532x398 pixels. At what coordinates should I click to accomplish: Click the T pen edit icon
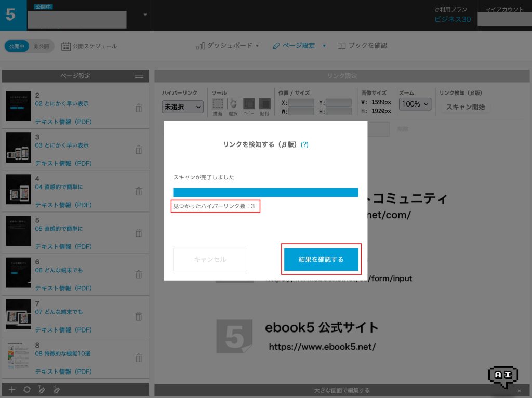42,389
